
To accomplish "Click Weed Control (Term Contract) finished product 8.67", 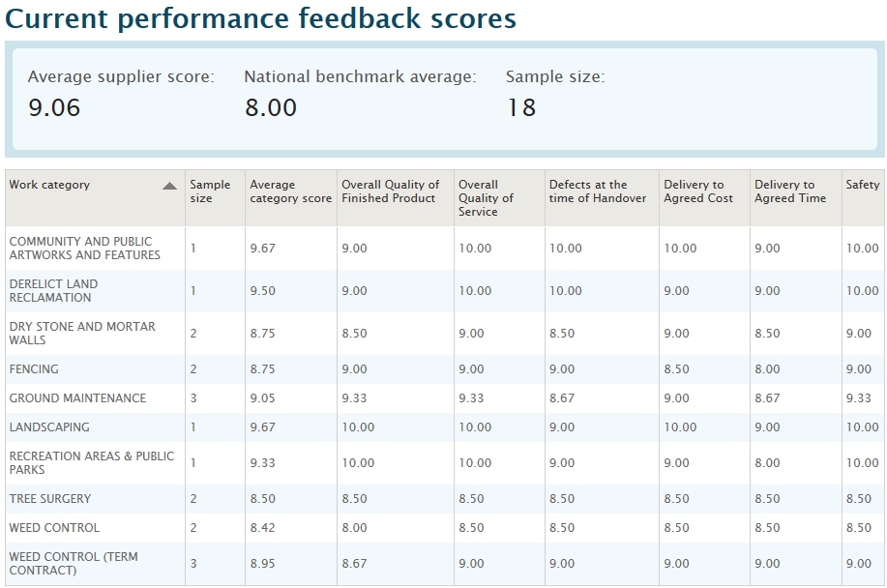I will click(354, 563).
